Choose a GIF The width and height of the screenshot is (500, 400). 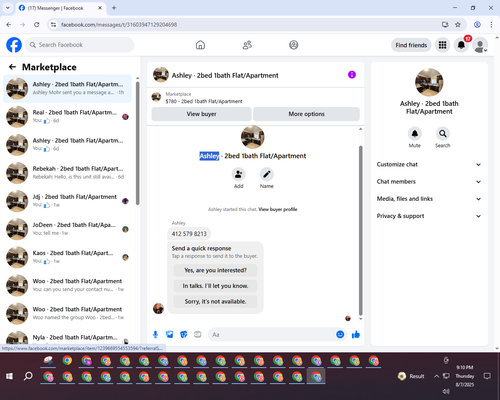click(x=198, y=334)
